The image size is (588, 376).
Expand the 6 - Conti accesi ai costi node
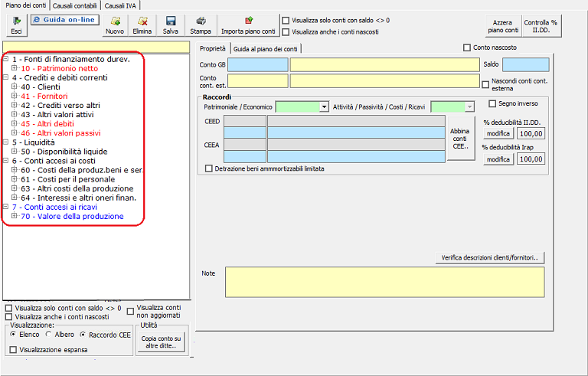pyautogui.click(x=6, y=161)
